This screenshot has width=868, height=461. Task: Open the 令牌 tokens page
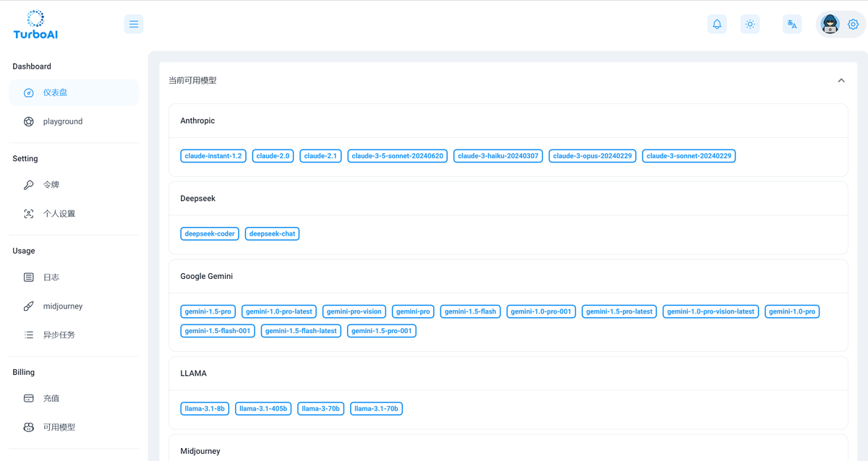point(74,185)
